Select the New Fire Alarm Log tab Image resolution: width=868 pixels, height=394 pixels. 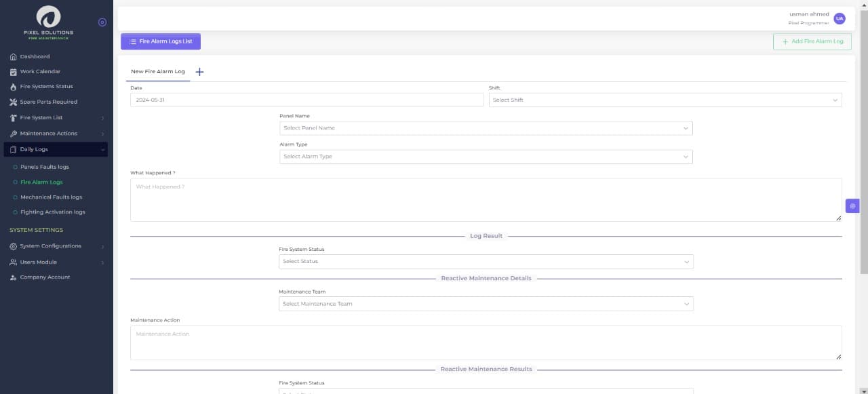pos(157,72)
